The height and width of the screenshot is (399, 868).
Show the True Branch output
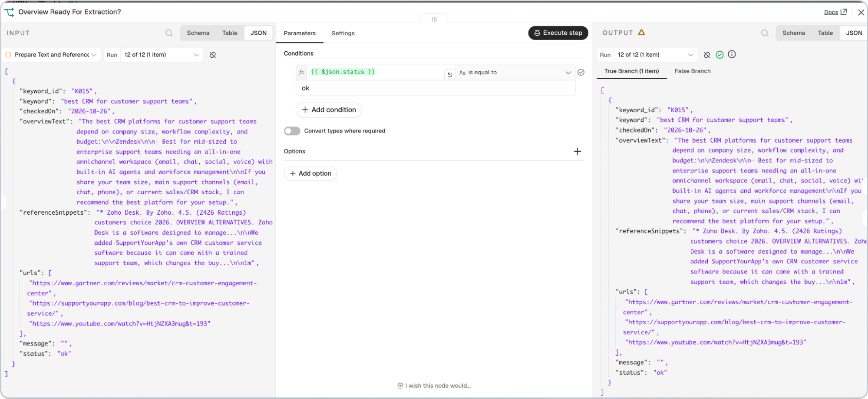pos(631,71)
